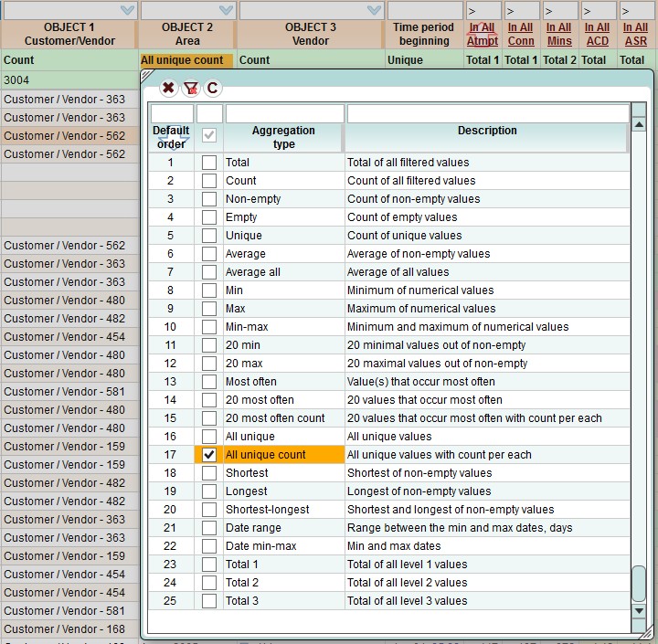Click the scrollbar down arrow in aggregation list

click(x=639, y=610)
